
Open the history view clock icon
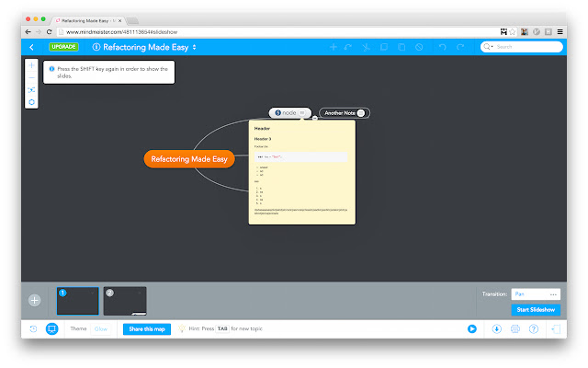[33, 329]
